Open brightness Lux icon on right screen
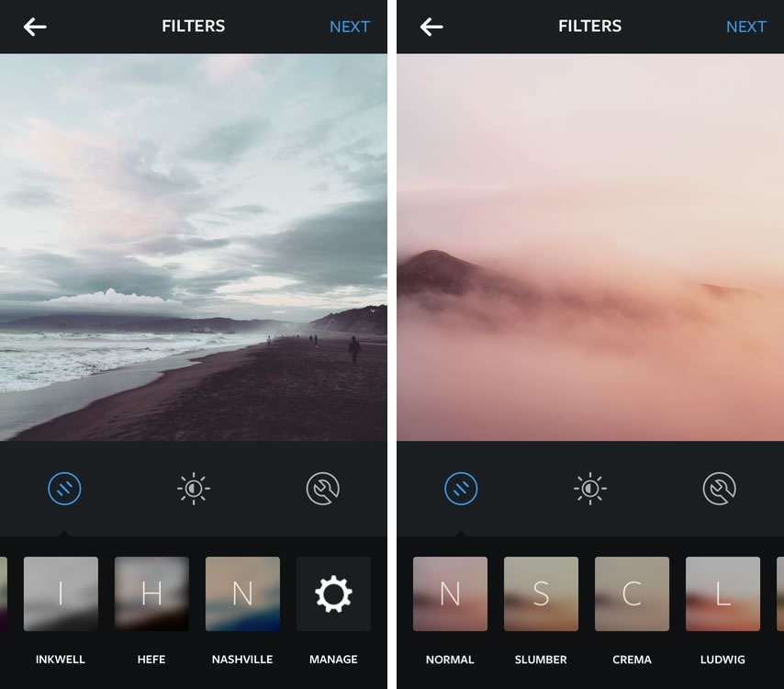Image resolution: width=784 pixels, height=689 pixels. (590, 489)
